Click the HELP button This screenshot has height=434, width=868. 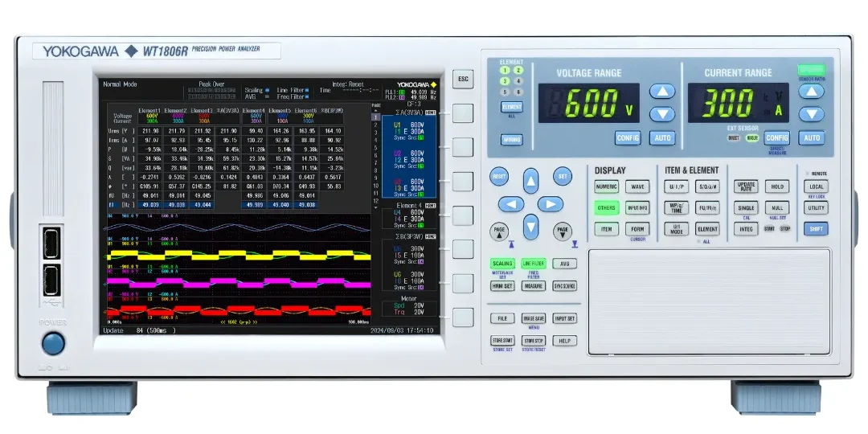point(565,341)
